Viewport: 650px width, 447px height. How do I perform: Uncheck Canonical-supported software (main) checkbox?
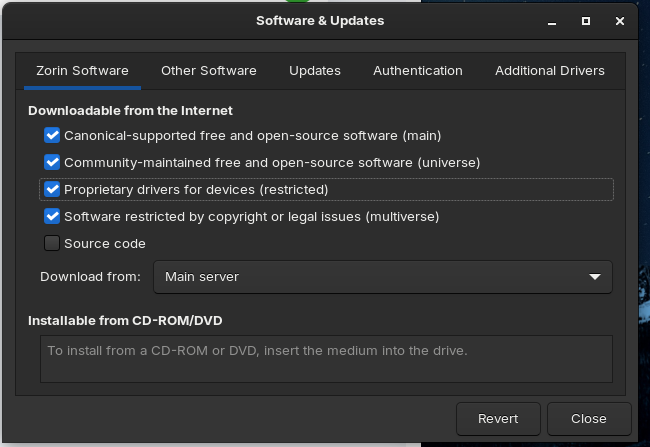(x=52, y=135)
